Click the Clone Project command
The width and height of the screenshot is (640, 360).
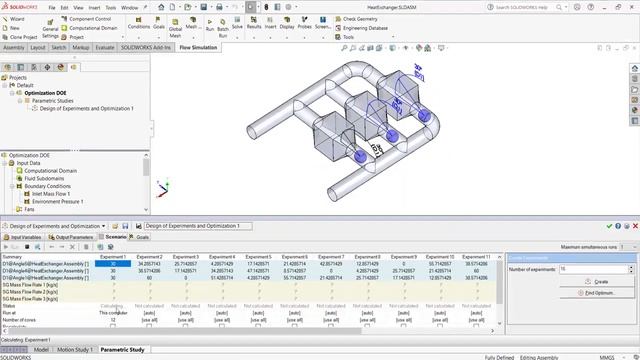(x=20, y=37)
